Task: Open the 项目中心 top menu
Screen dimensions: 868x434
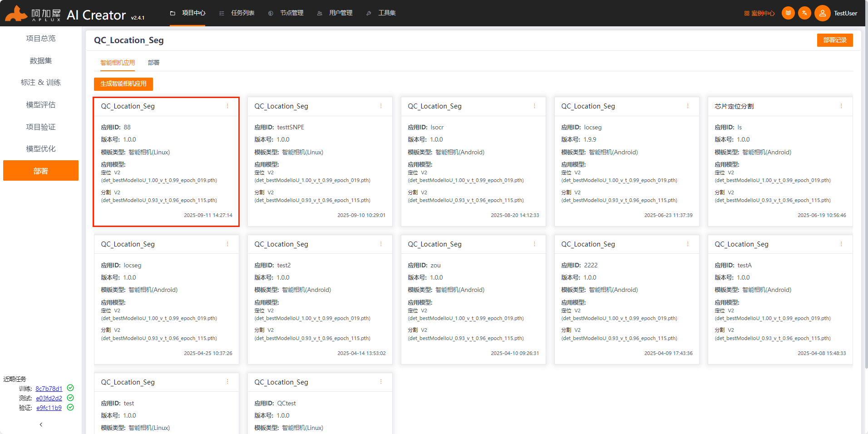Action: [188, 13]
